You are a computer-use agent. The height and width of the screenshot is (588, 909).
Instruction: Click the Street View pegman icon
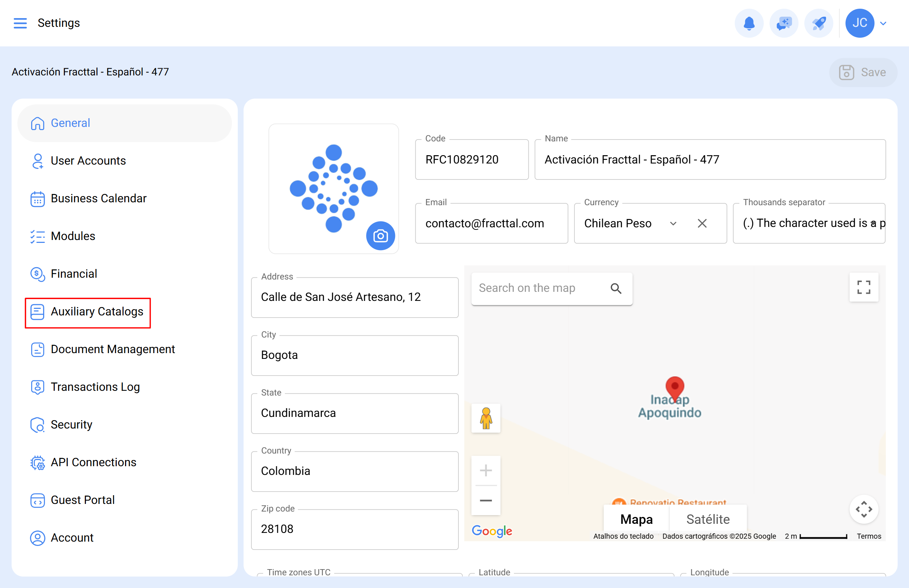coord(486,418)
